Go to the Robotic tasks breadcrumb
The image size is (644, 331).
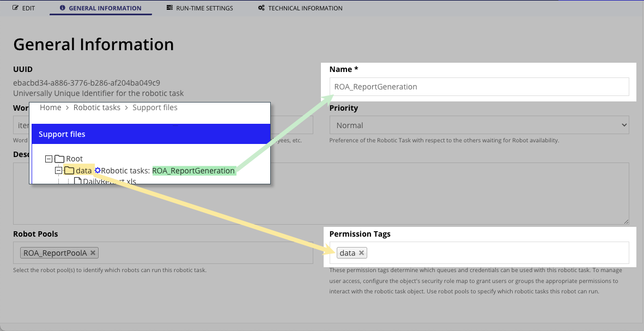pos(97,107)
